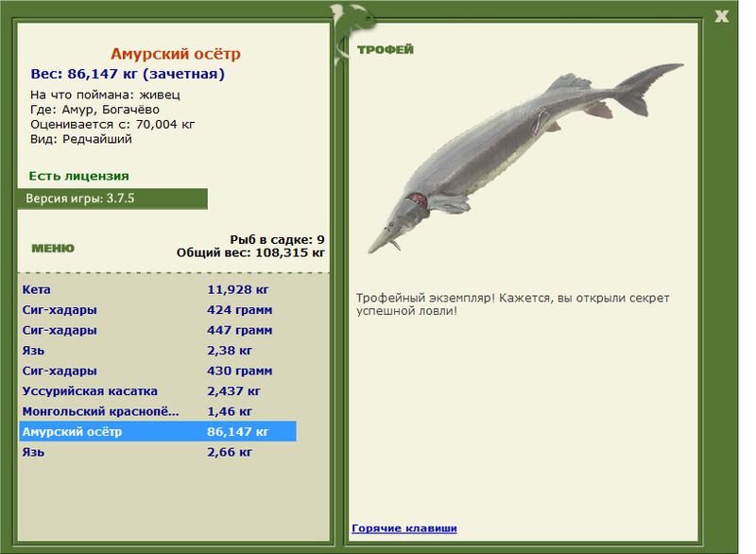This screenshot has height=554, width=756.
Task: Click the Трофейный экземпляр description text
Action: pyautogui.click(x=512, y=304)
